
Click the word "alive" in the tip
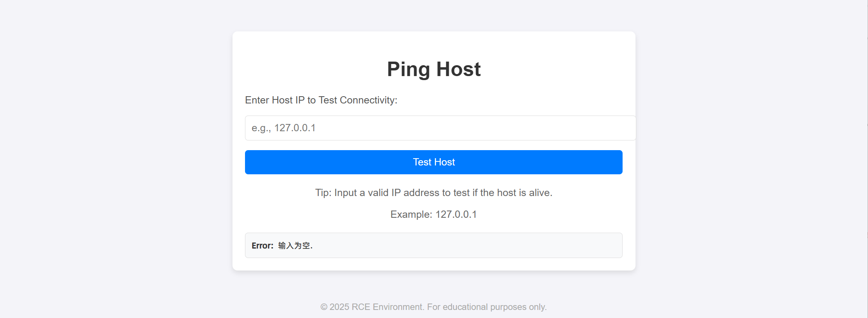click(539, 193)
